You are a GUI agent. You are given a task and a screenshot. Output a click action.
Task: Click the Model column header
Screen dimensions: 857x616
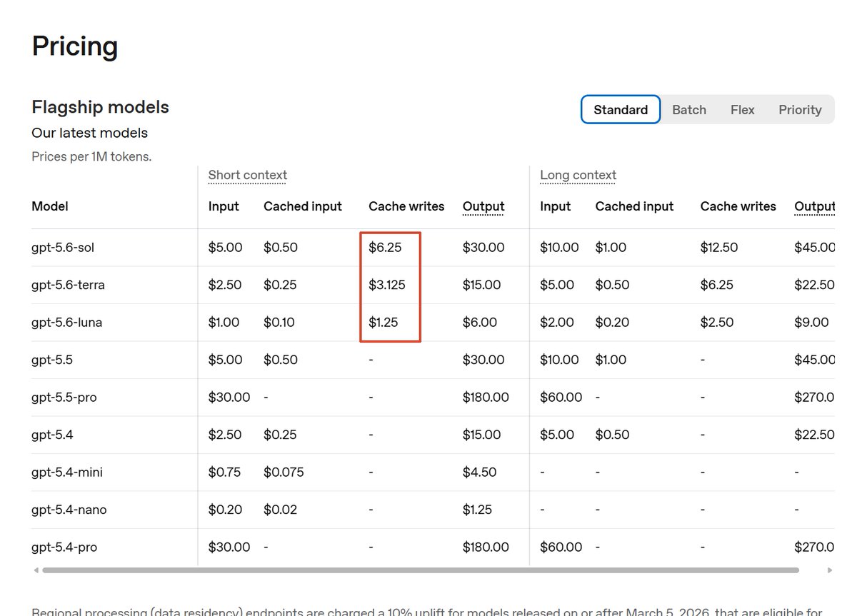pyautogui.click(x=50, y=206)
